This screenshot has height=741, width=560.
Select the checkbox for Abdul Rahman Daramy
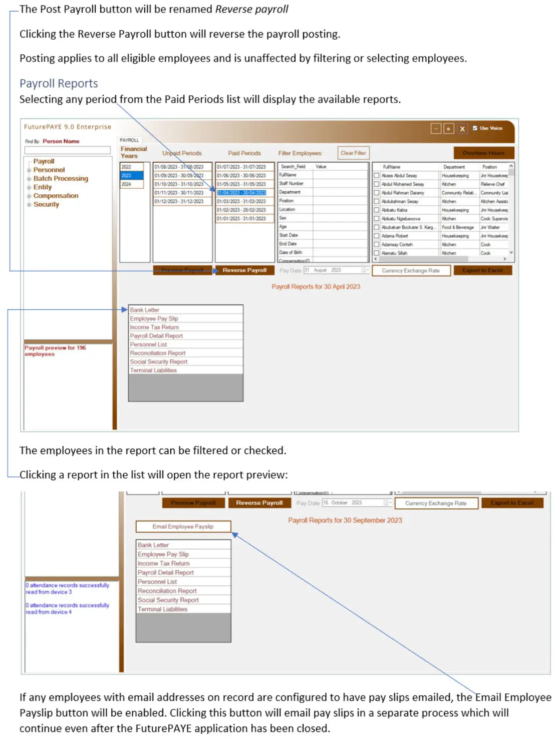coord(377,193)
